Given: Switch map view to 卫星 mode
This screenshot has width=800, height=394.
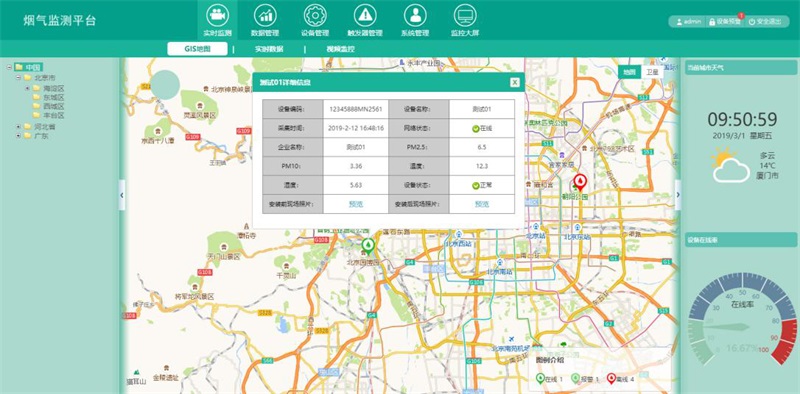Looking at the screenshot, I should (x=652, y=72).
